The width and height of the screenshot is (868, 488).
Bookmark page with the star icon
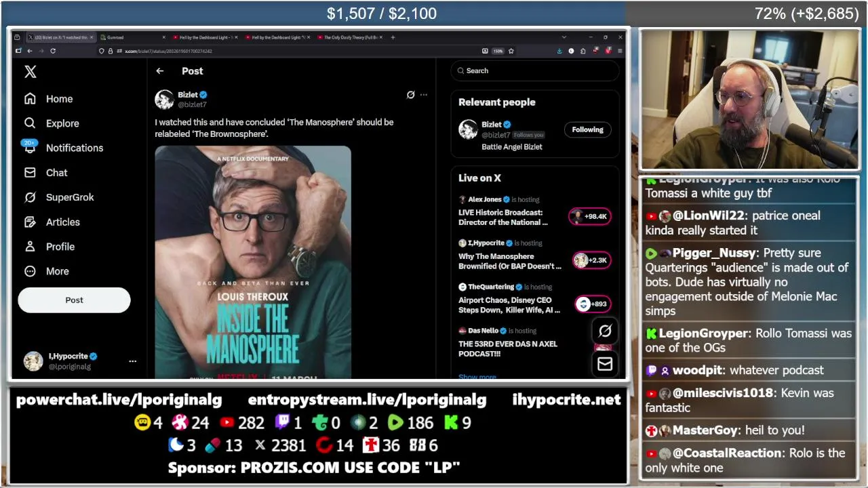511,51
